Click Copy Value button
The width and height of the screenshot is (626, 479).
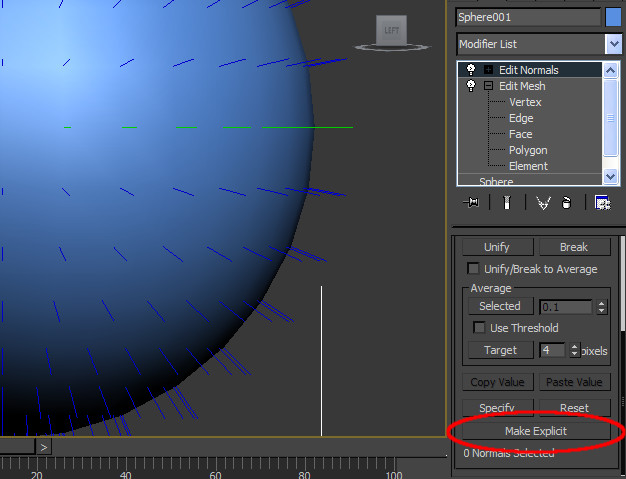click(x=497, y=382)
